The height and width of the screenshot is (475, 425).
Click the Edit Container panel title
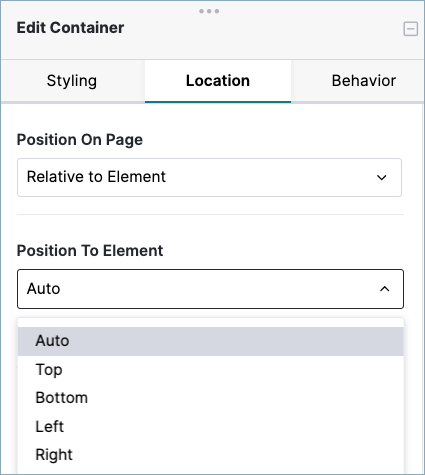click(x=70, y=28)
